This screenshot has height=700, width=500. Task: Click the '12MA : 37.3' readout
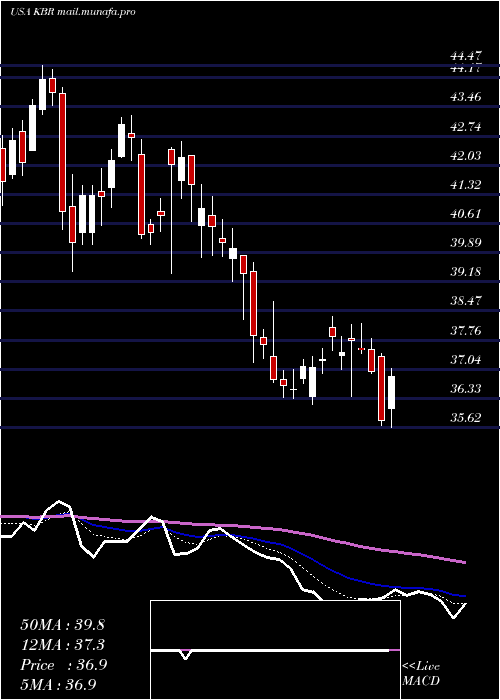tap(62, 645)
